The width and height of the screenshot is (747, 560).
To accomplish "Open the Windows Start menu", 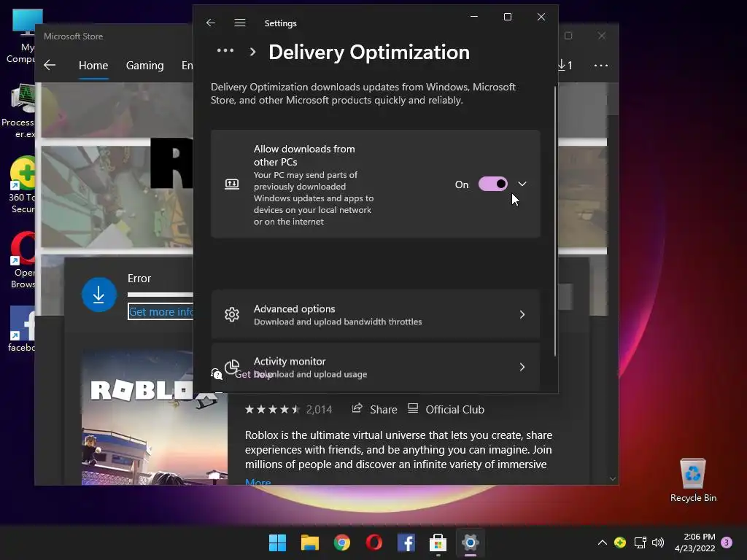I will click(278, 542).
